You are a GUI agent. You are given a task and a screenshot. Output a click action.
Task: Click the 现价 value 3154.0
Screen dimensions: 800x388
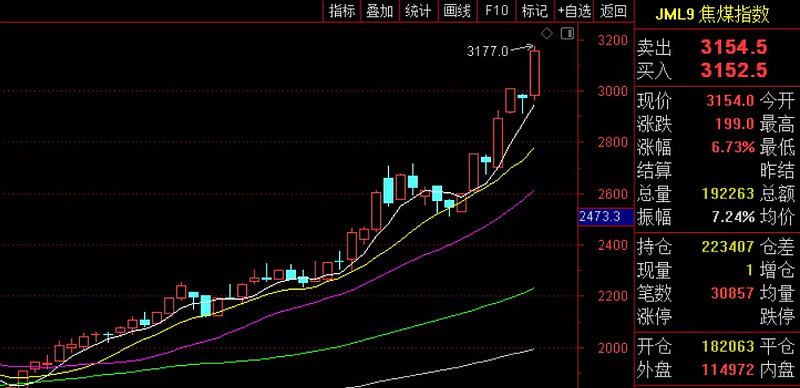(730, 101)
